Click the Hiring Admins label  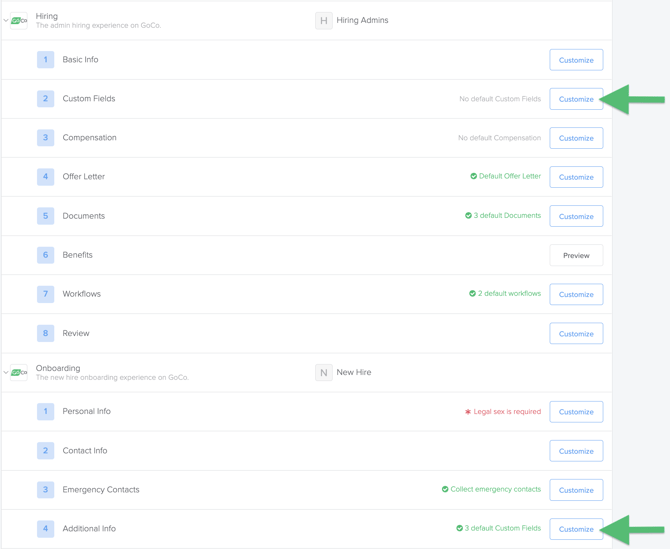tap(362, 20)
